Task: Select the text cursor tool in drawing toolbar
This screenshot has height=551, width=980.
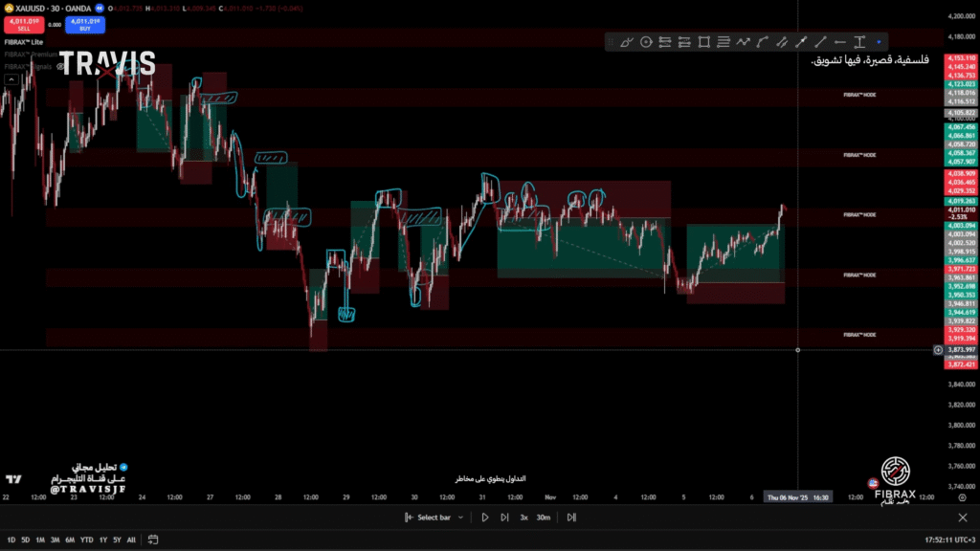Action: pyautogui.click(x=859, y=42)
